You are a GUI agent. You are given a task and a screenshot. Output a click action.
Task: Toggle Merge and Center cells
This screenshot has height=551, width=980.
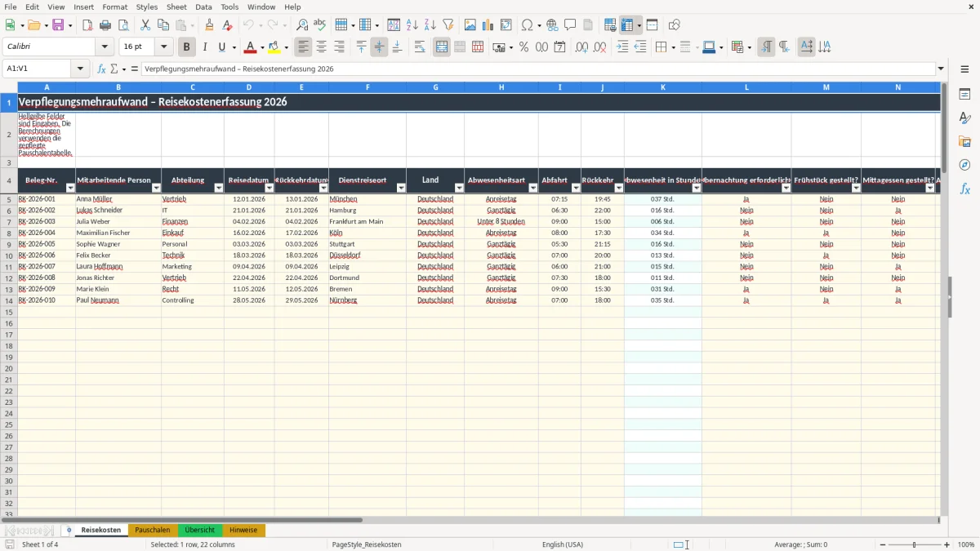point(442,47)
